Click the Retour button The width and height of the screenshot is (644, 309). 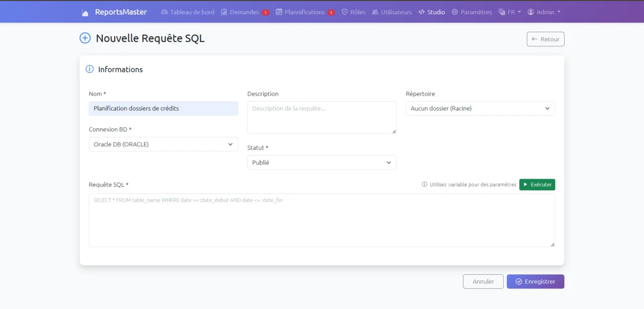pyautogui.click(x=545, y=39)
